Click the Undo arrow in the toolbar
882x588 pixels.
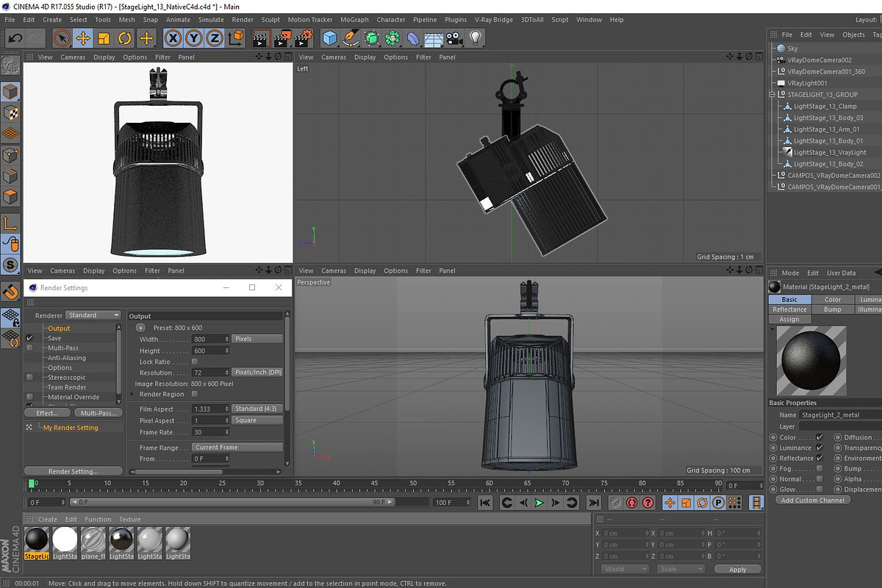(15, 37)
